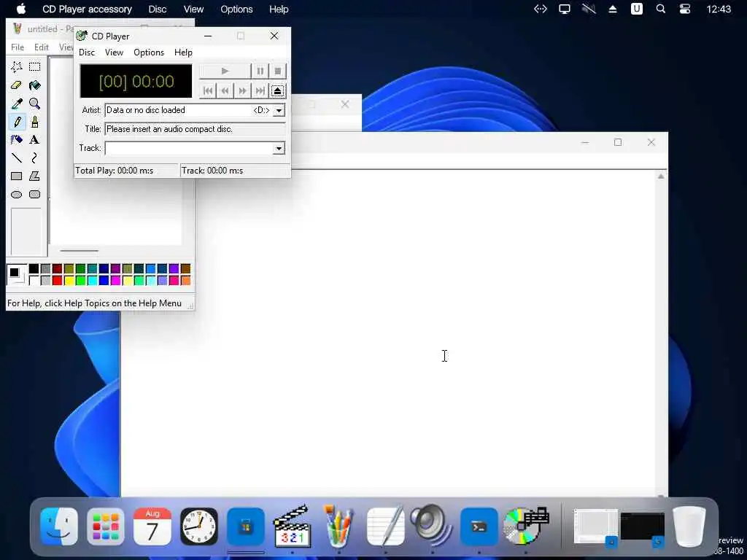The height and width of the screenshot is (560, 747).
Task: Open the CD Player dock icon
Action: click(x=526, y=526)
